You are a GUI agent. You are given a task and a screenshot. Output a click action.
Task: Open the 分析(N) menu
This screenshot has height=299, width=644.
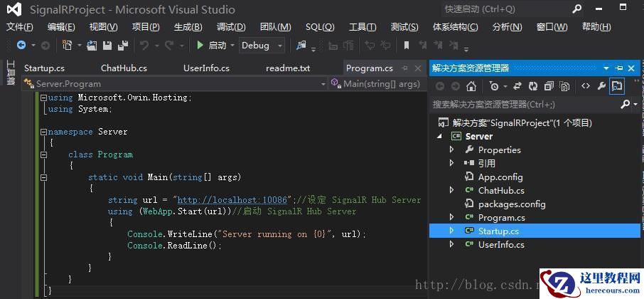(x=508, y=27)
